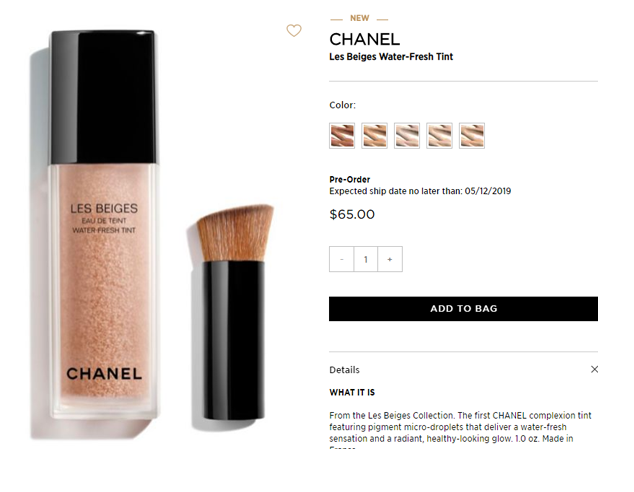
Task: Click the quantity input field
Action: click(x=366, y=259)
